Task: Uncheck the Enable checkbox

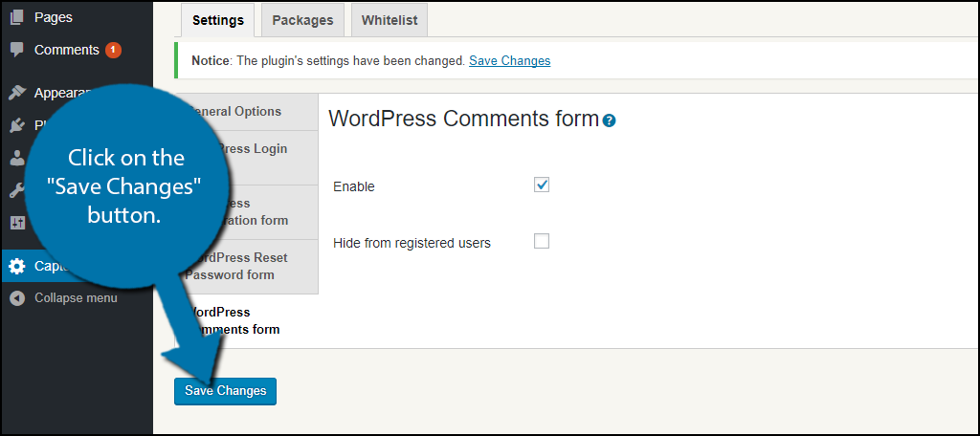Action: [x=542, y=185]
